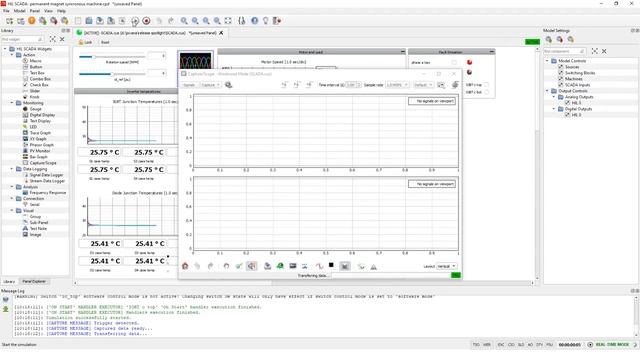Switch to the Library tab at bottom

[x=9, y=281]
